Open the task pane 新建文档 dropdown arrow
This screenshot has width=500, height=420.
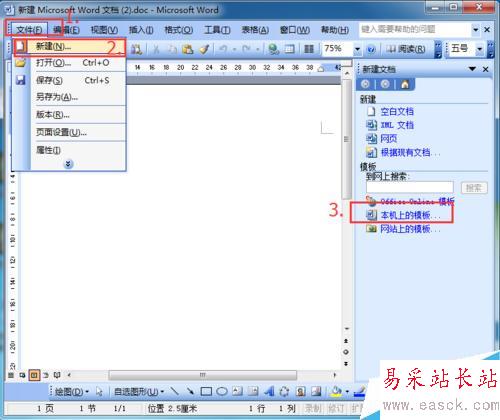[472, 69]
